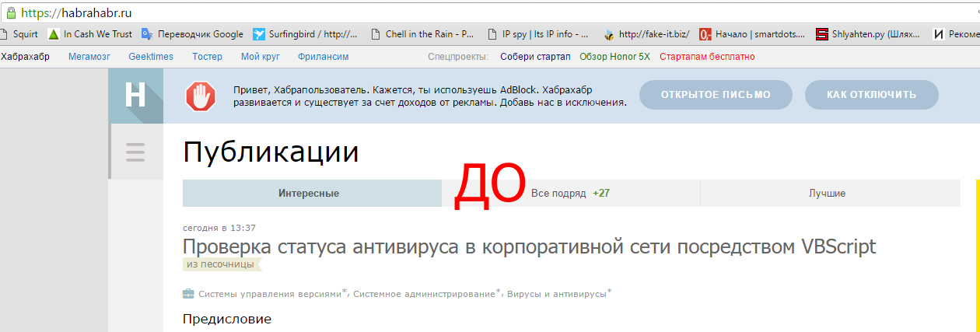Open the Мегамозг top navigation link
This screenshot has height=332, width=980.
click(89, 57)
